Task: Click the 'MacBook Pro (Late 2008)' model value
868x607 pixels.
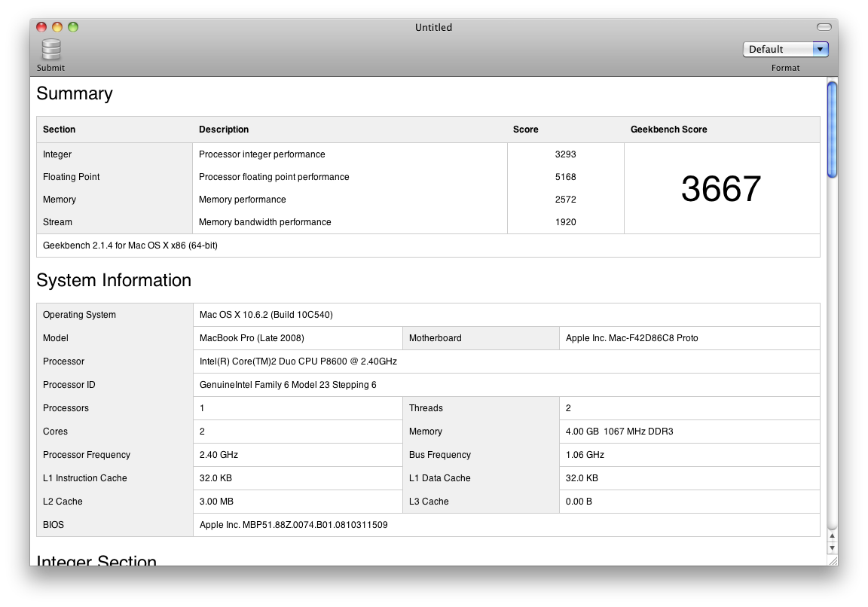Action: click(x=252, y=338)
